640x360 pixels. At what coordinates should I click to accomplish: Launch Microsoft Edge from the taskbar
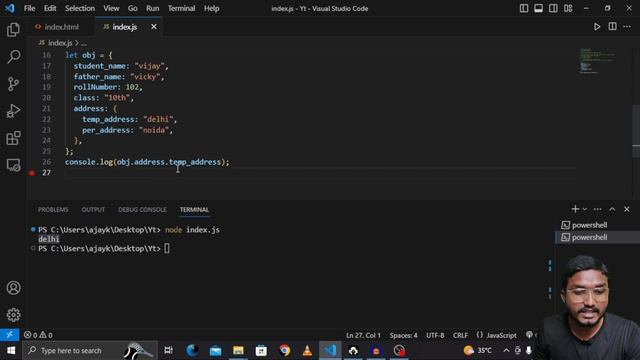[x=192, y=350]
